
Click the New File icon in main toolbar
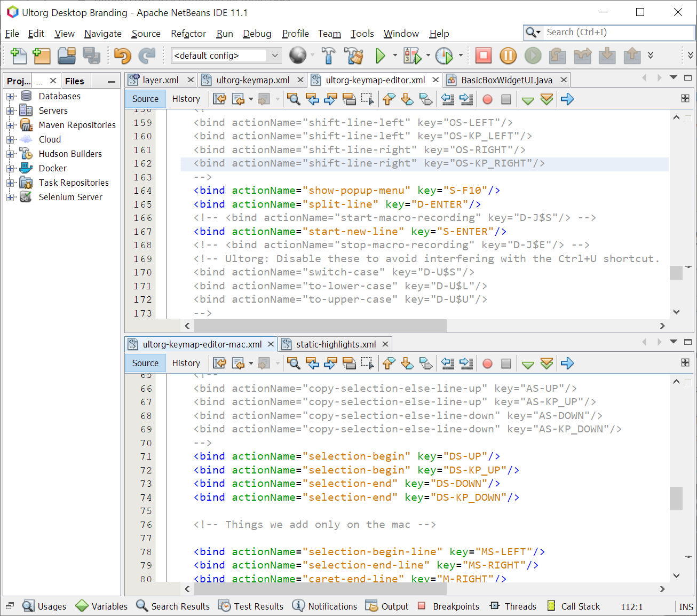coord(18,55)
